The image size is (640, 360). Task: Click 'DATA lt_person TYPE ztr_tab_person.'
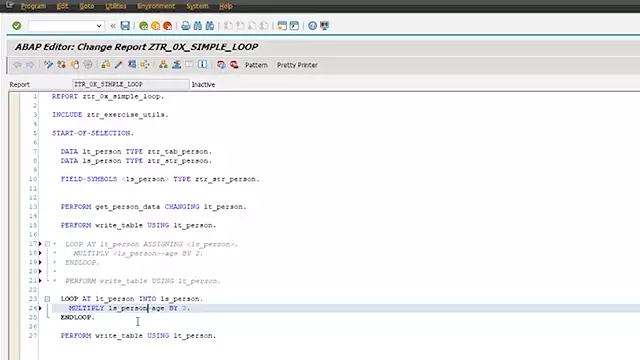click(x=136, y=151)
